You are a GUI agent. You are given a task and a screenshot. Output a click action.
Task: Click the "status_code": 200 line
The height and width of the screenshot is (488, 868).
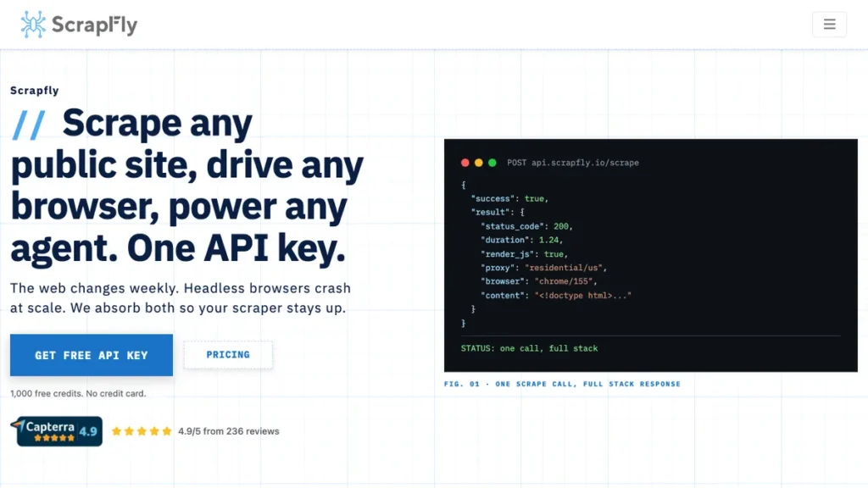526,226
